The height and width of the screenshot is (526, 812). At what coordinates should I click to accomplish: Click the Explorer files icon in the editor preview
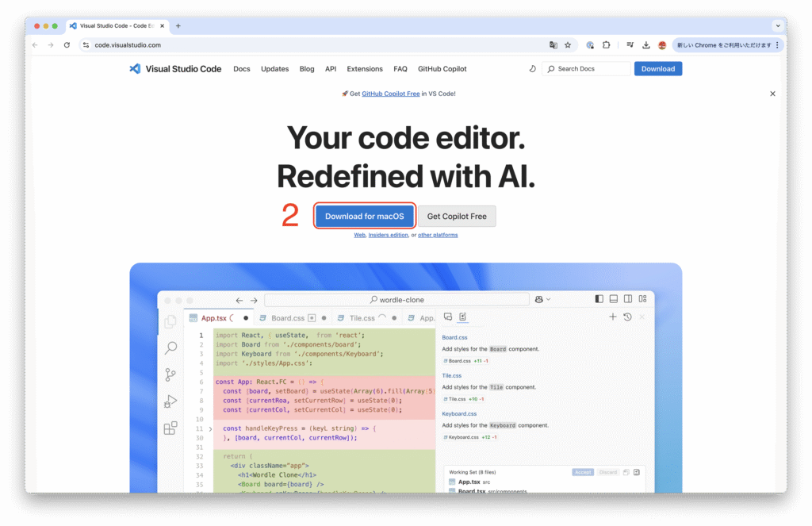pyautogui.click(x=170, y=321)
